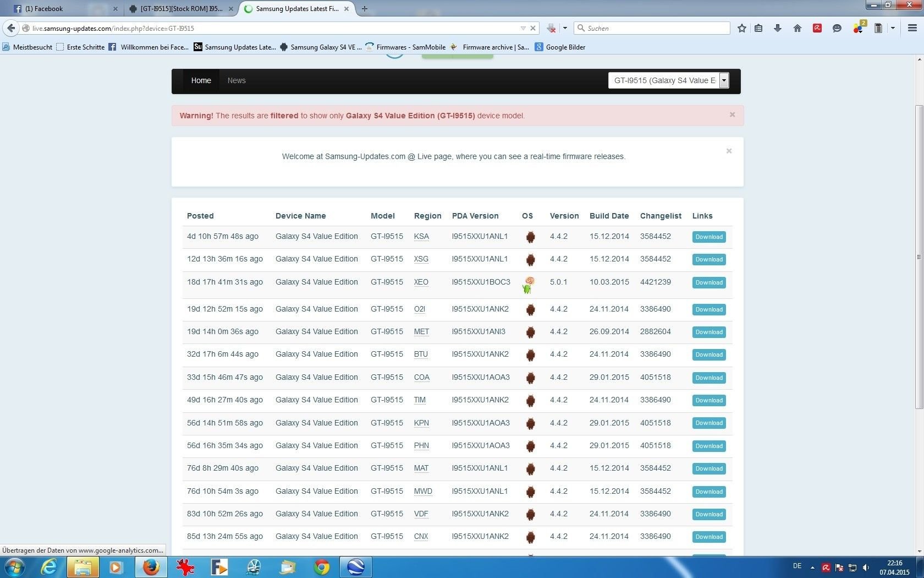Open Google Chrome from the taskbar
Viewport: 924px width, 578px height.
tap(322, 567)
